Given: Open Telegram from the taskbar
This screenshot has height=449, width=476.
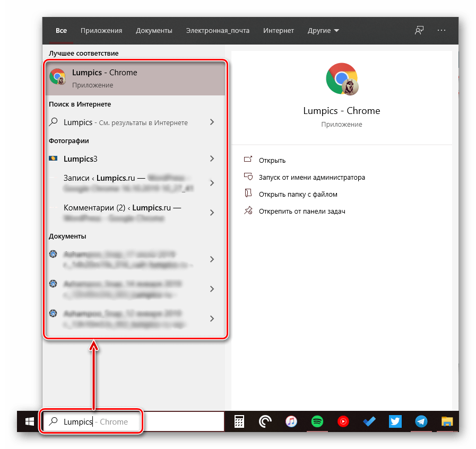Looking at the screenshot, I should pyautogui.click(x=421, y=422).
